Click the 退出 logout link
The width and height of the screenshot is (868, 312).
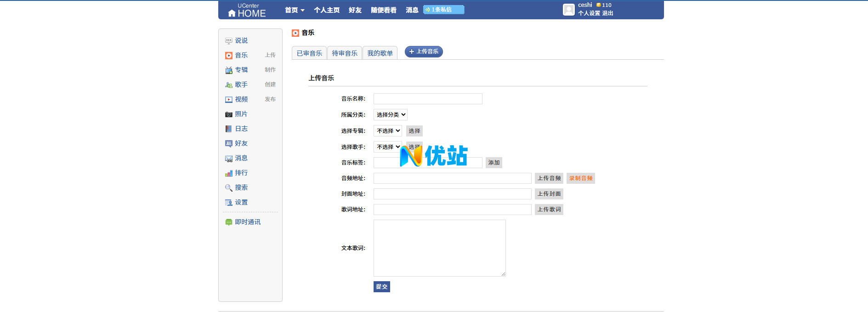coord(607,13)
